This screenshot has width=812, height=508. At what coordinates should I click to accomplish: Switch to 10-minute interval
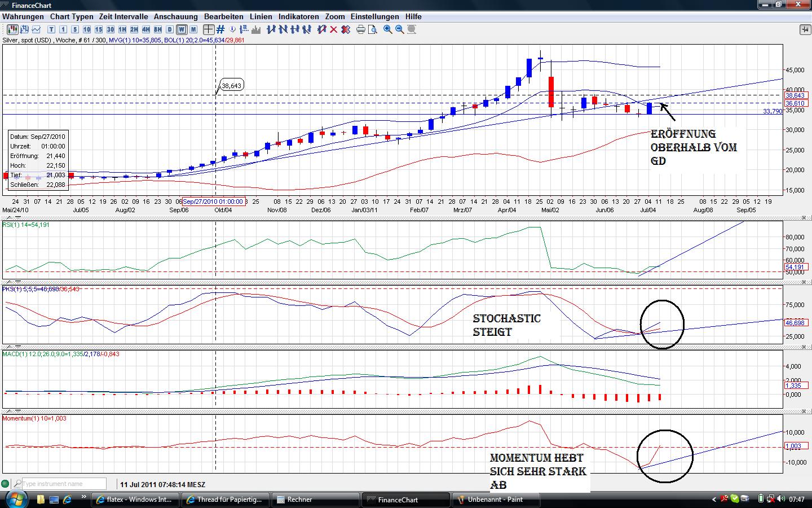tap(87, 29)
